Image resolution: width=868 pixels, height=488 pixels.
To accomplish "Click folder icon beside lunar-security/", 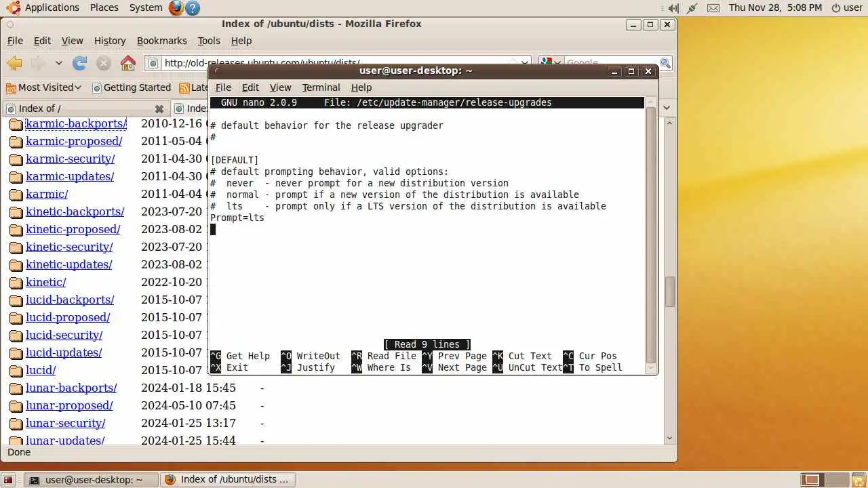I will click(x=16, y=424).
